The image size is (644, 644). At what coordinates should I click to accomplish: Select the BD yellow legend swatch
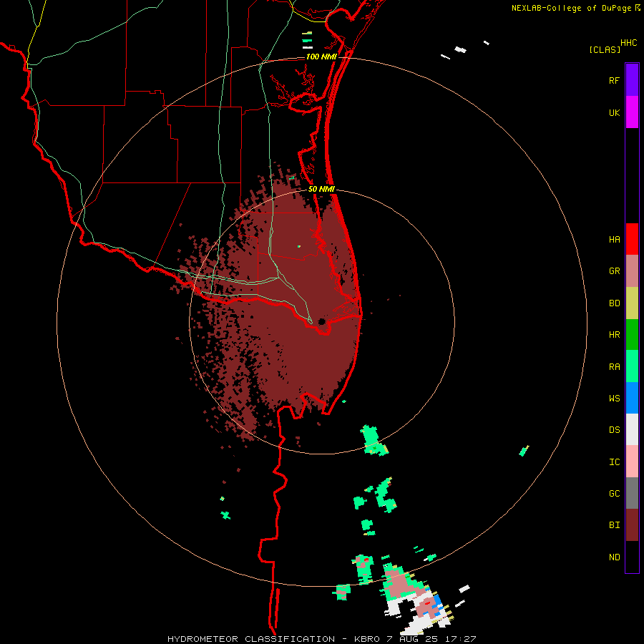click(x=632, y=303)
